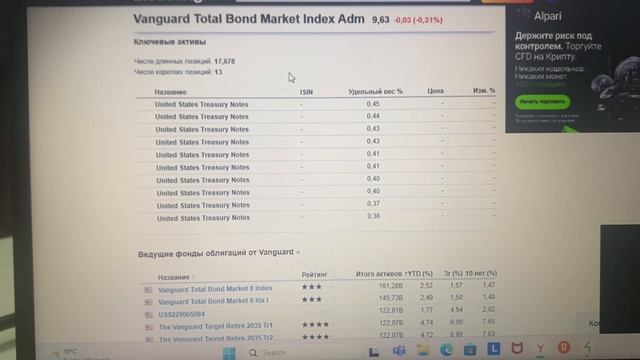Click the red change value -0,03 (-0,31%)
The image size is (640, 360).
pos(418,20)
